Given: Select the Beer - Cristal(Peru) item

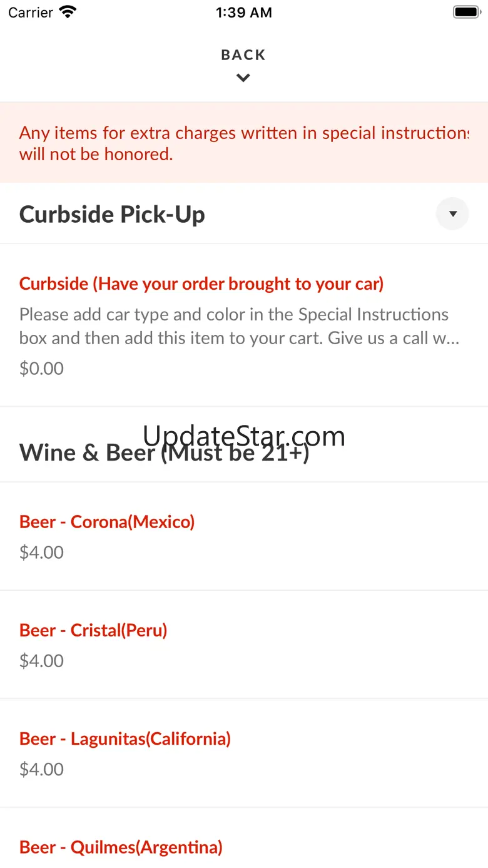Looking at the screenshot, I should pyautogui.click(x=93, y=630).
